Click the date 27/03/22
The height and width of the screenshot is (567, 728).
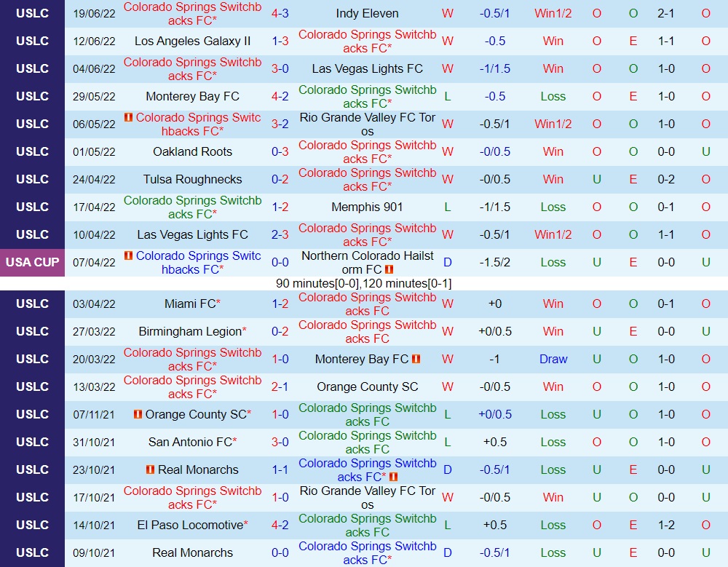tap(94, 332)
